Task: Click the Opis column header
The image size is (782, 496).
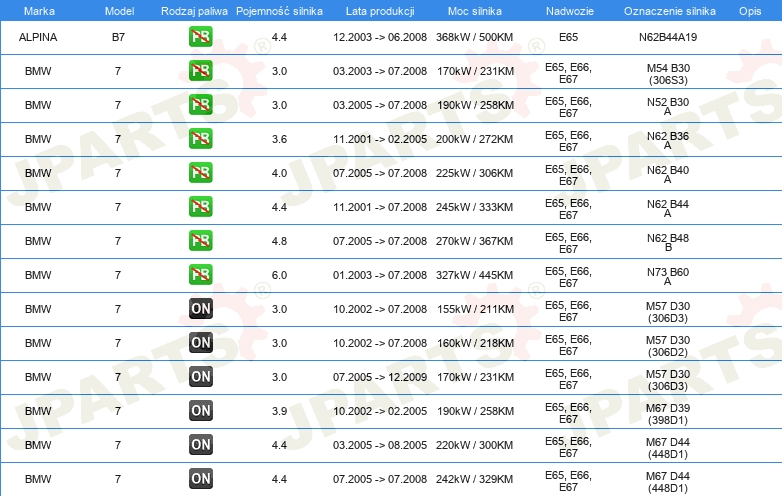Action: (x=750, y=11)
